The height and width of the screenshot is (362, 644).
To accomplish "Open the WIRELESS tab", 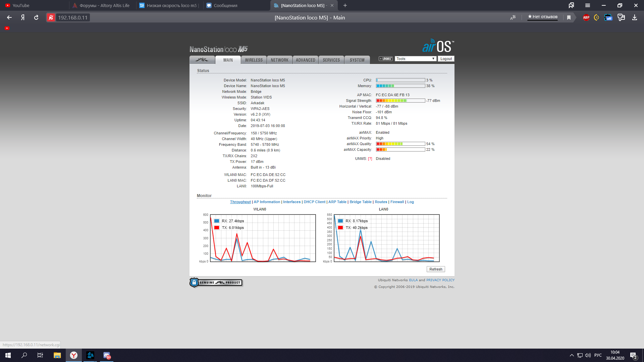I will pos(254,60).
